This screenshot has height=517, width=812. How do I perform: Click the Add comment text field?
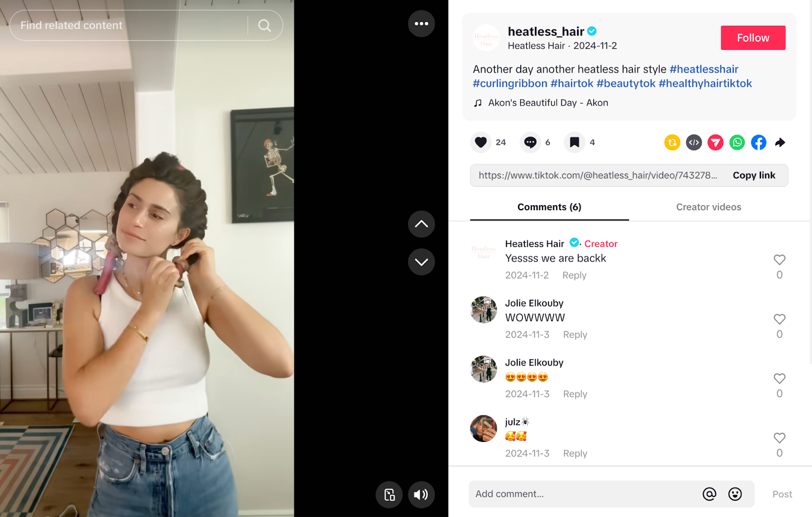[584, 494]
